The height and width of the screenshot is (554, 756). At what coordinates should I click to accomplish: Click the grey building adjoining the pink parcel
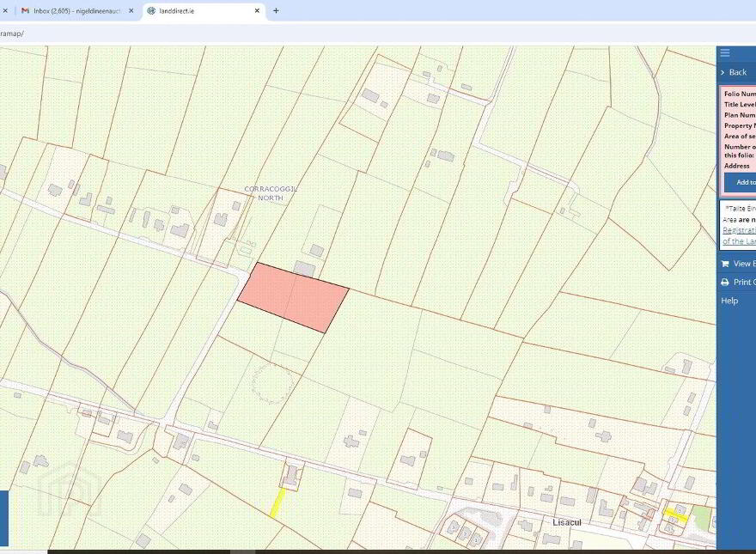(x=304, y=269)
